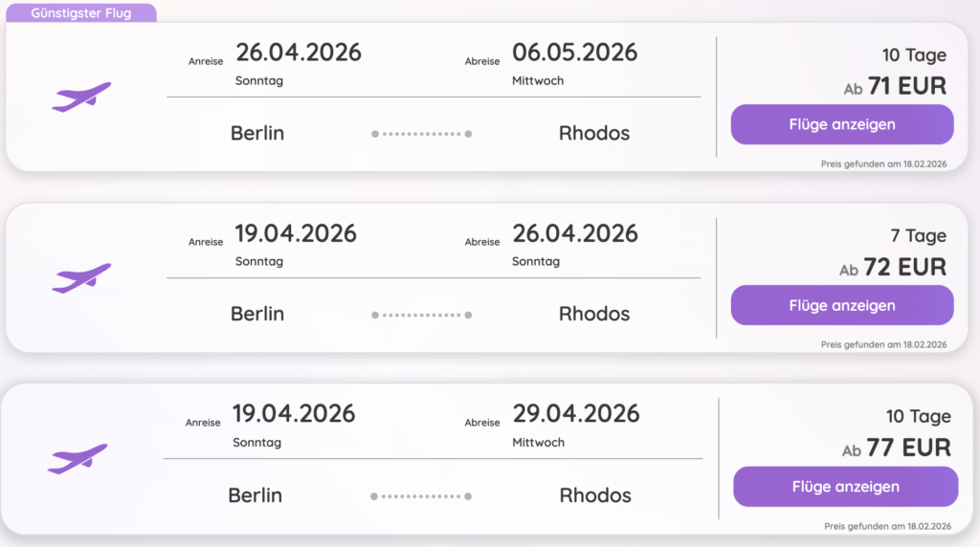Click the airplane icon in the 71 EUR card
The height and width of the screenshot is (547, 980).
point(81,97)
